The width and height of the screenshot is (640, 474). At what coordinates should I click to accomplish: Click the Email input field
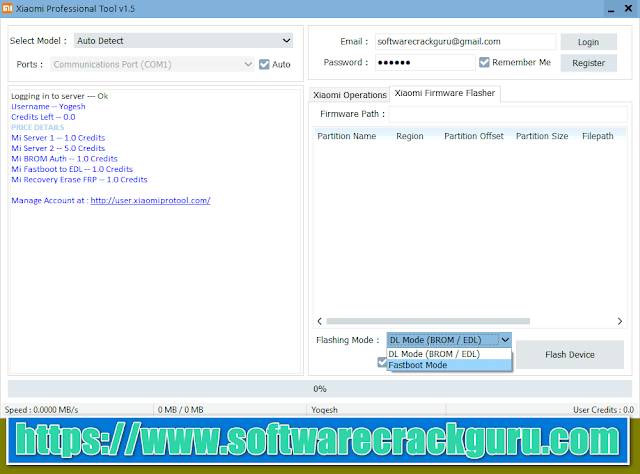[x=465, y=42]
